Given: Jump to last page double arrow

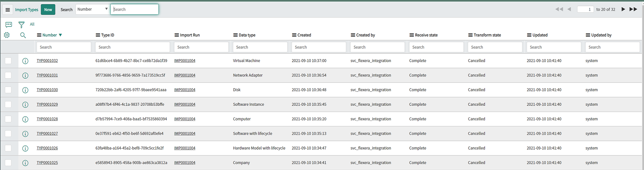Looking at the screenshot, I should [x=633, y=9].
